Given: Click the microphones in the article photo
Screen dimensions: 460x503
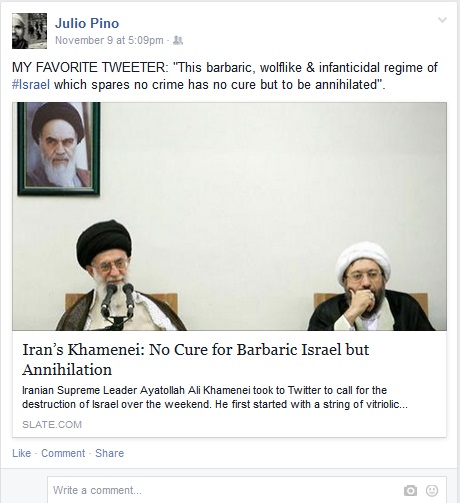Looking at the screenshot, I should click(118, 301).
